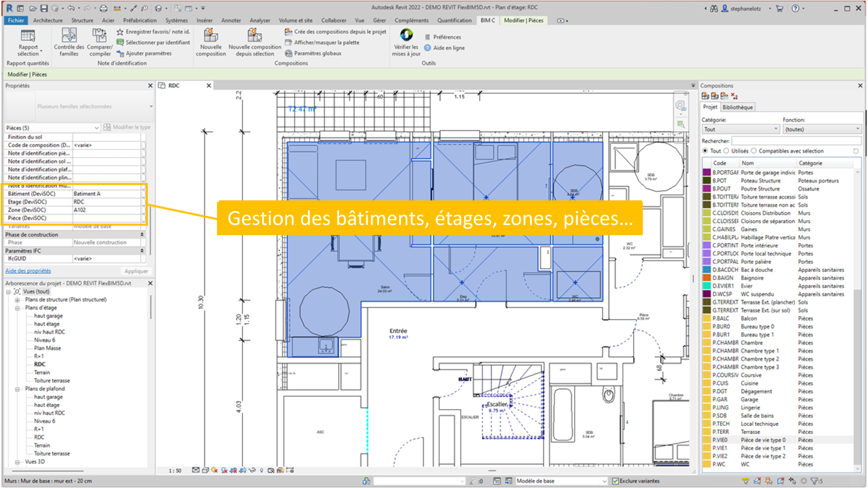This screenshot has width=868, height=488.
Task: Click the Appliquer button
Action: 137,271
